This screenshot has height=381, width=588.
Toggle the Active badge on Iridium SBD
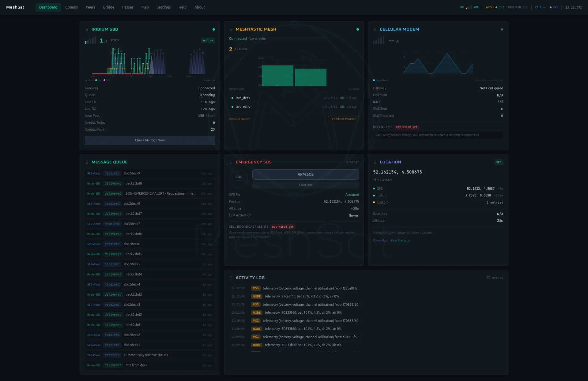tap(208, 40)
